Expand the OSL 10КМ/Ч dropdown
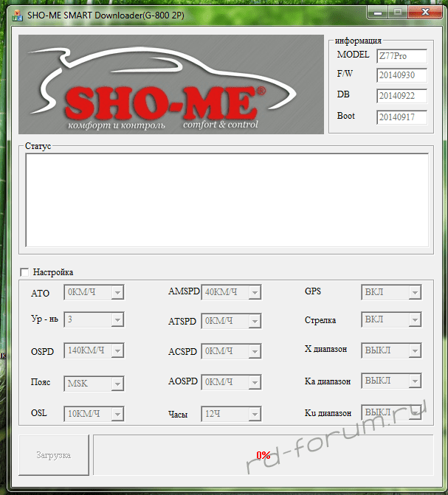Image resolution: width=448 pixels, height=495 pixels. pos(94,414)
